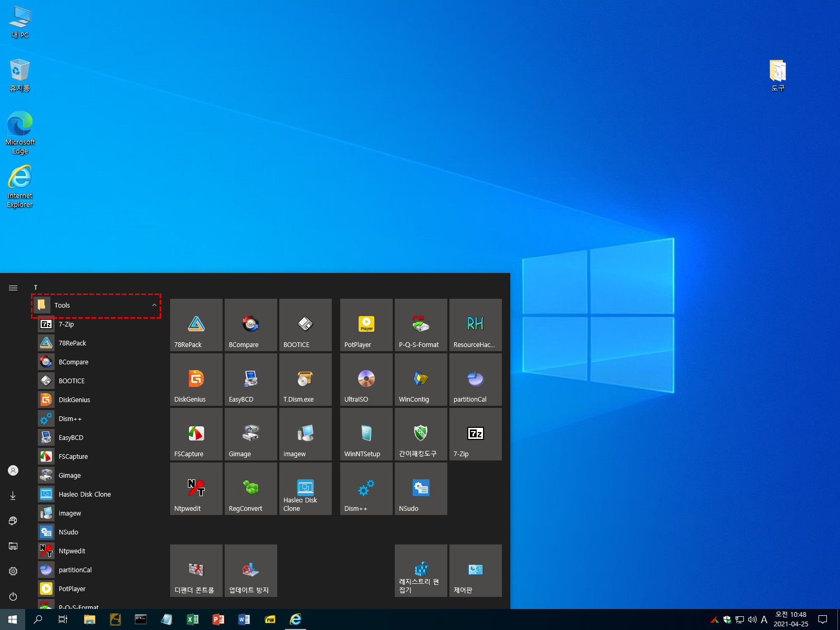Open the DiskGenius tile
Image resolution: width=840 pixels, height=630 pixels.
[x=196, y=380]
